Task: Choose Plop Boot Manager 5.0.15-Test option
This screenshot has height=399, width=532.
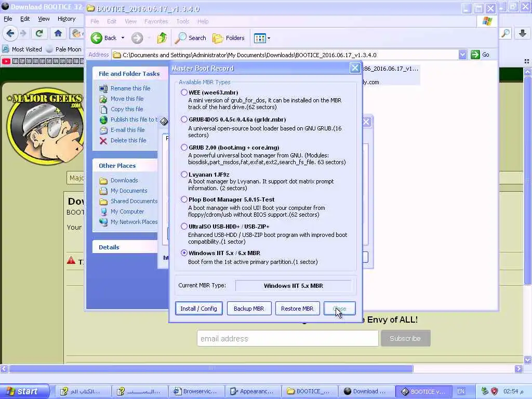Action: (x=184, y=199)
